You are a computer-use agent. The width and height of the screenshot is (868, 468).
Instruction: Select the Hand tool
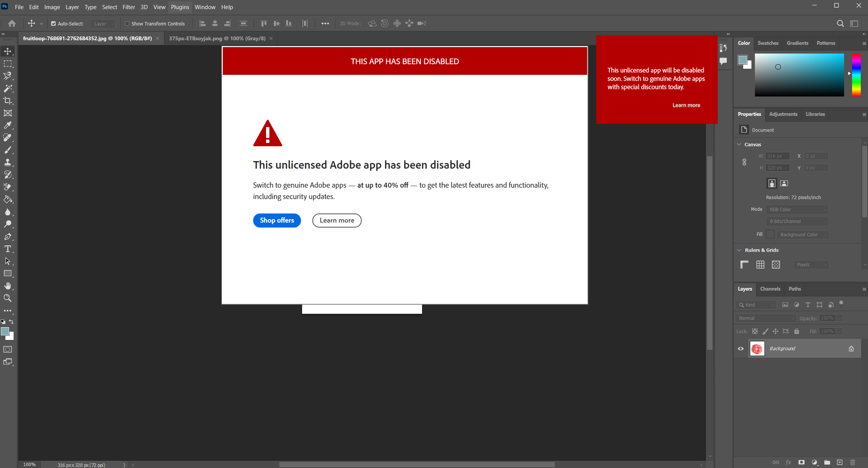tap(8, 286)
